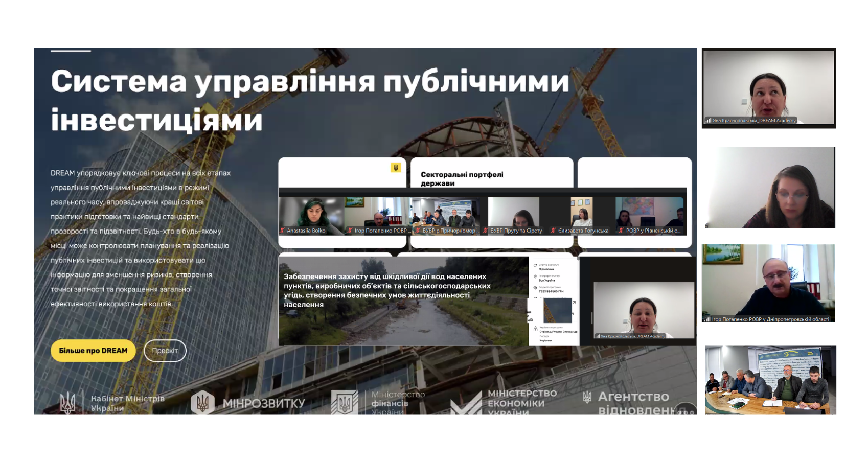Select the Anastasiia Boiko video thumbnail

[311, 215]
